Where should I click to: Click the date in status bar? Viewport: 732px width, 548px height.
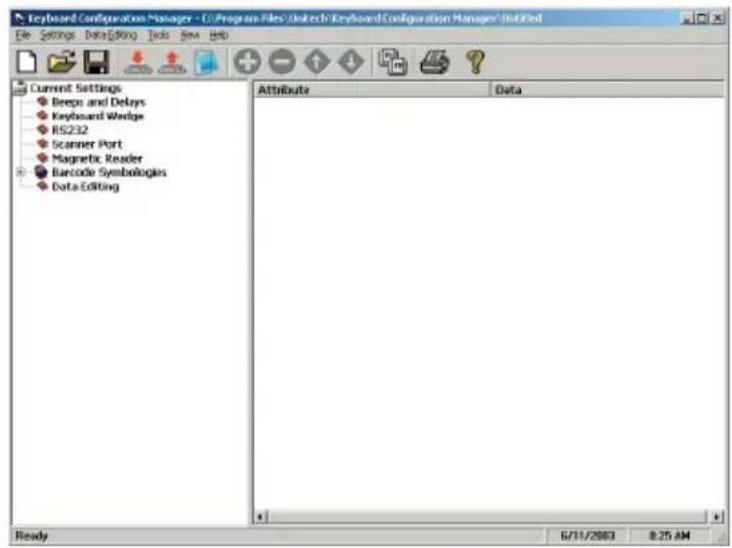tap(587, 535)
